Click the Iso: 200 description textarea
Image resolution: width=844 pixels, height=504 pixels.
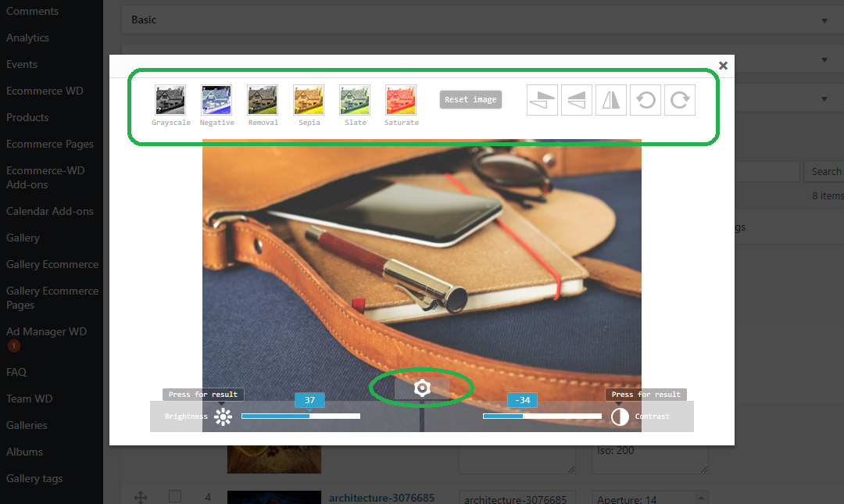(649, 459)
